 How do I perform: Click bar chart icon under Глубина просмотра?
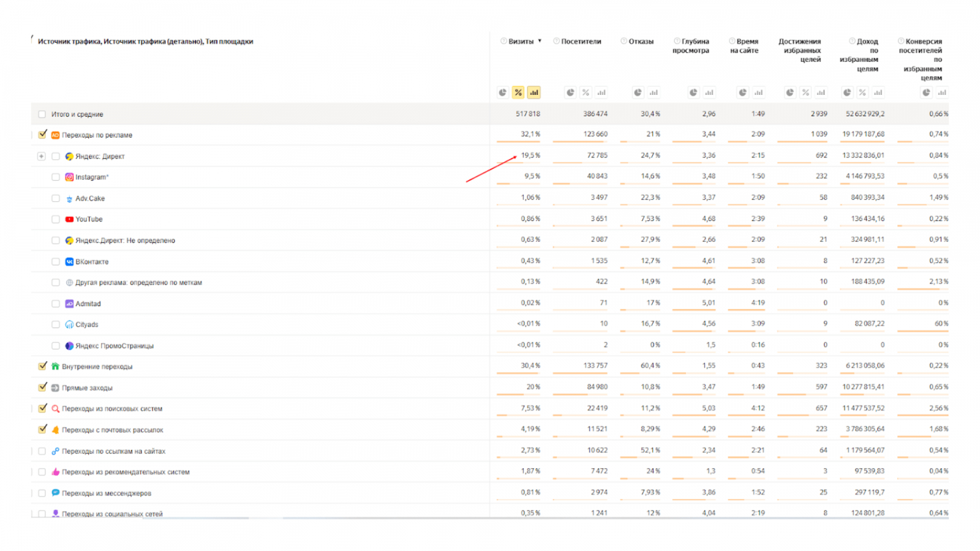click(709, 92)
